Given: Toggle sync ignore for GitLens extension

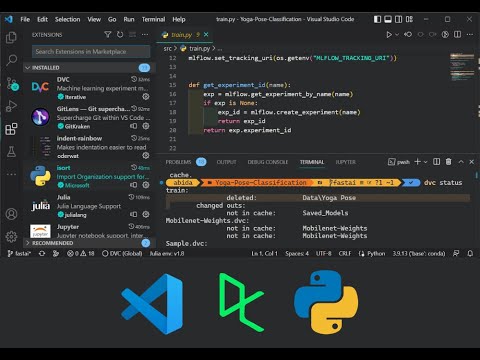Looking at the screenshot, I should coord(133,126).
